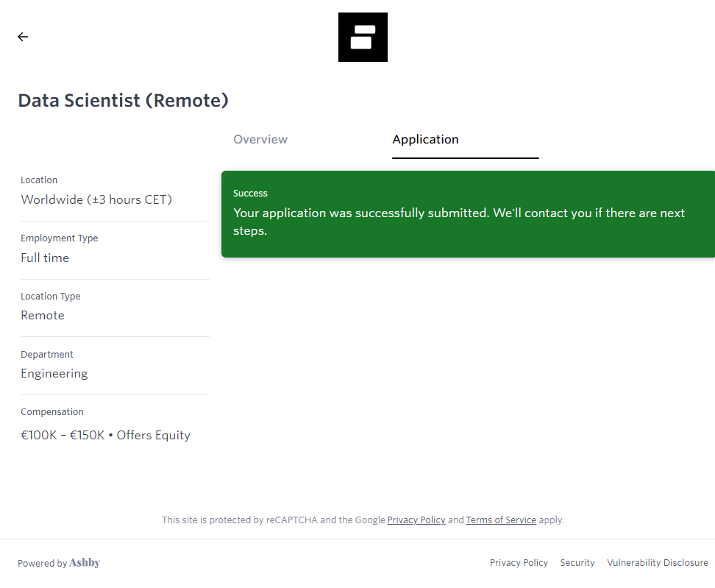Click the Data Scientist (Remote) heading
This screenshot has width=715, height=588.
coord(124,101)
